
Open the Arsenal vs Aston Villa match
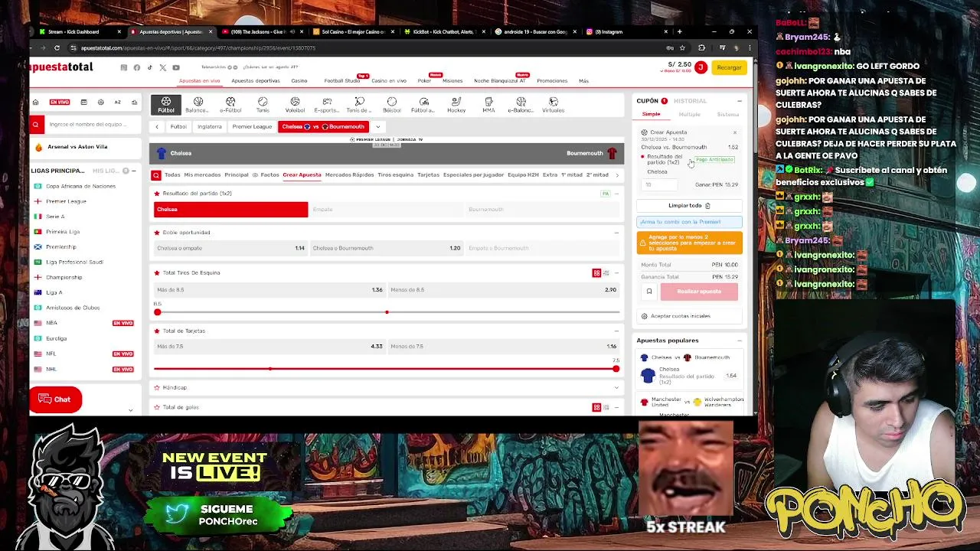(x=77, y=147)
